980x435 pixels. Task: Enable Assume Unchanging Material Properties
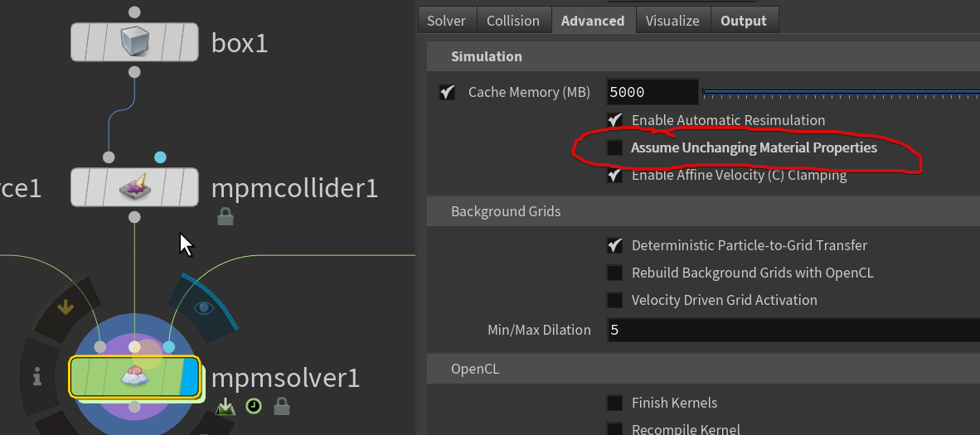coord(615,147)
